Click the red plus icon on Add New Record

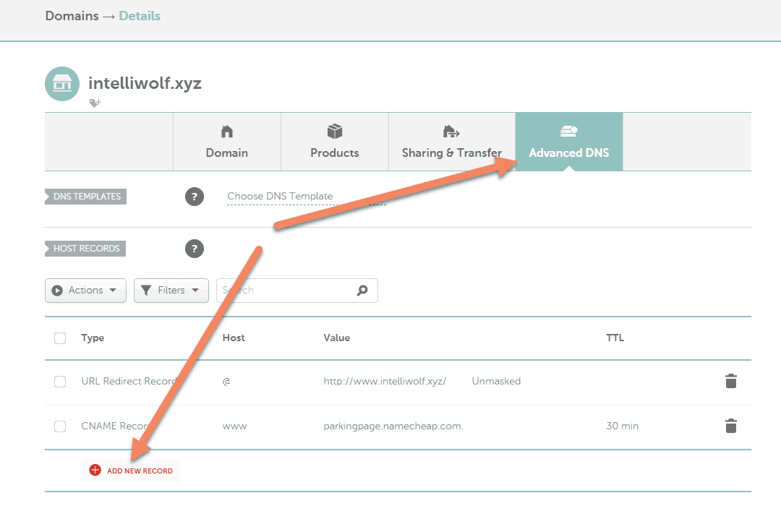click(x=95, y=470)
